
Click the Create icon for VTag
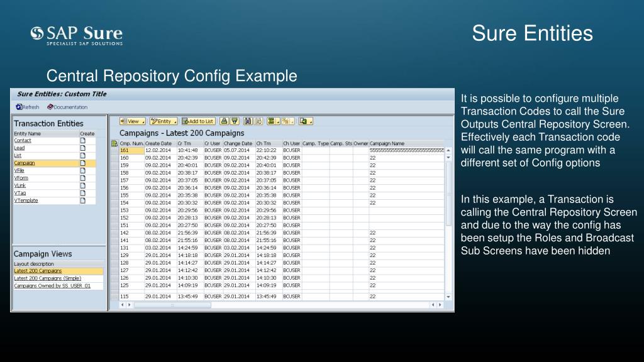[x=83, y=193]
